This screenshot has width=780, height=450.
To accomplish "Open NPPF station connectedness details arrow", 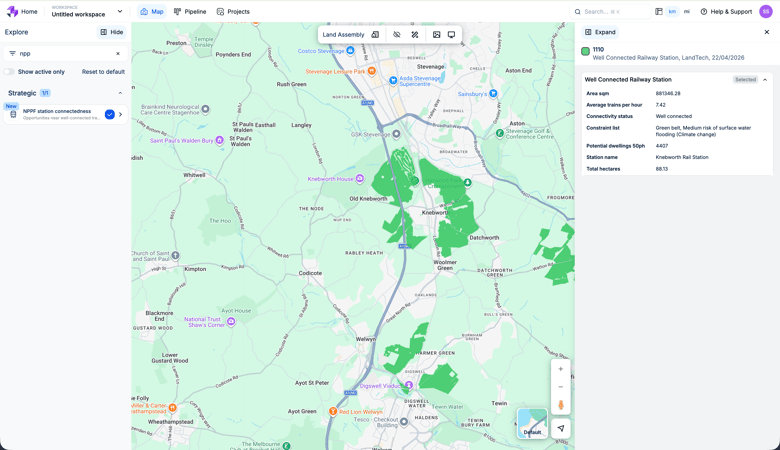I will click(120, 114).
